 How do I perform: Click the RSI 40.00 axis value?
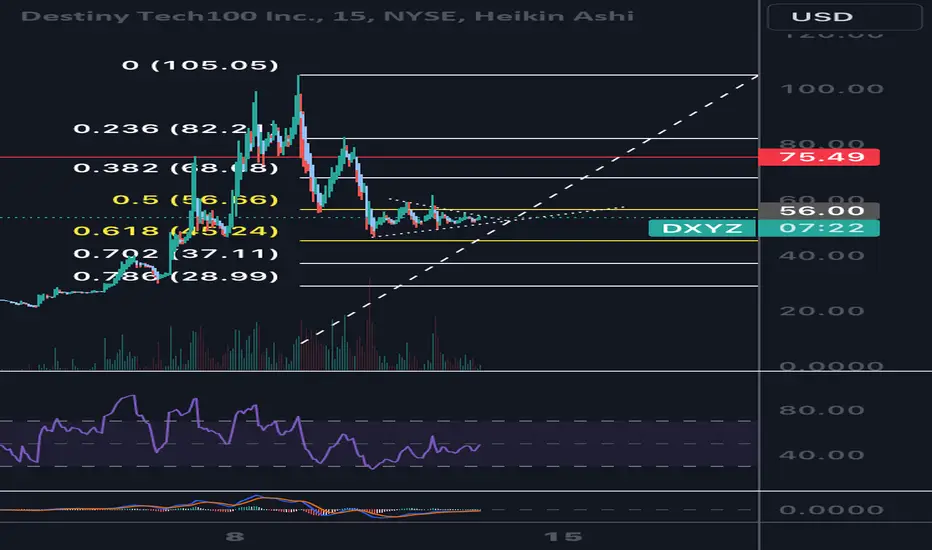point(822,455)
